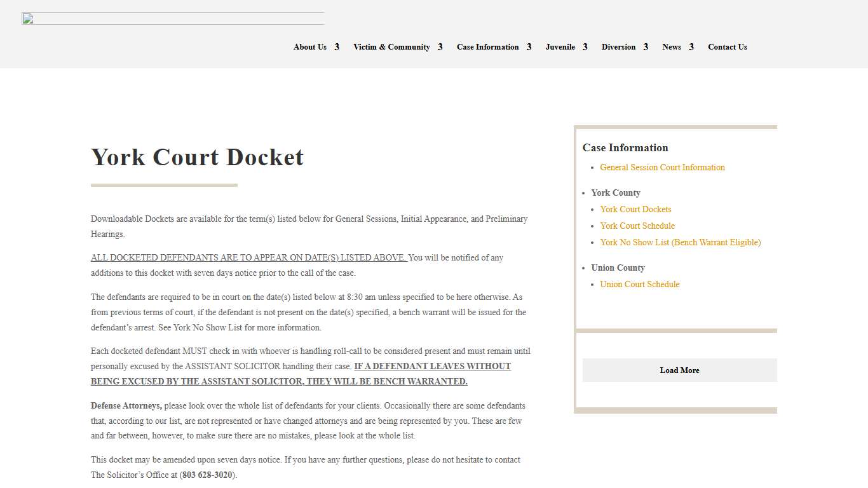Open General Session Court Information
Screen dimensions: 868x488
point(662,167)
